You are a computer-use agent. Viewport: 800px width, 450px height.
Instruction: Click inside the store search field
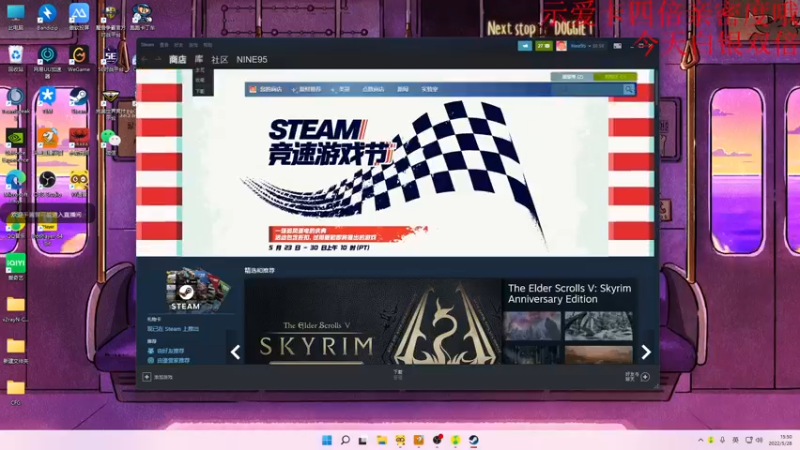(587, 89)
